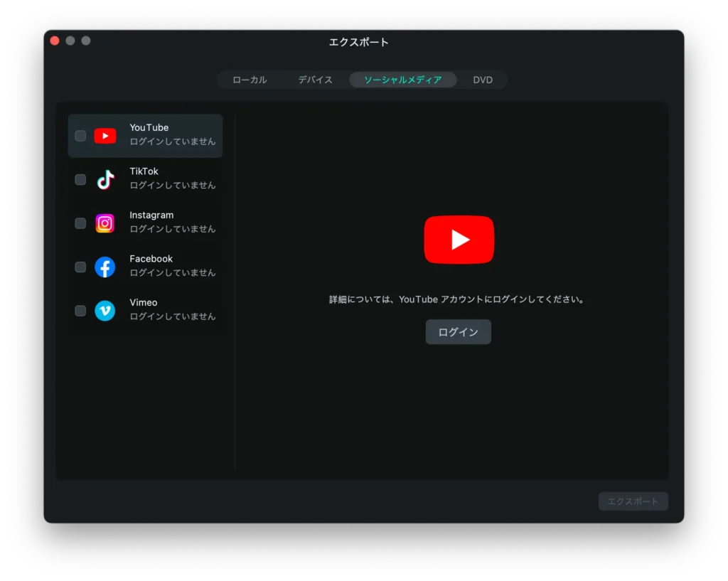Select the TikTok entry in the platform list
Viewport: 728px width, 581px height.
point(164,179)
